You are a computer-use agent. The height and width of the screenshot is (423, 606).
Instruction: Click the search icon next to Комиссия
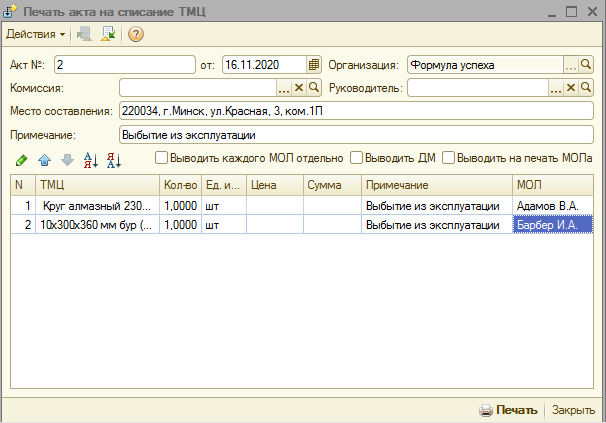coord(313,88)
